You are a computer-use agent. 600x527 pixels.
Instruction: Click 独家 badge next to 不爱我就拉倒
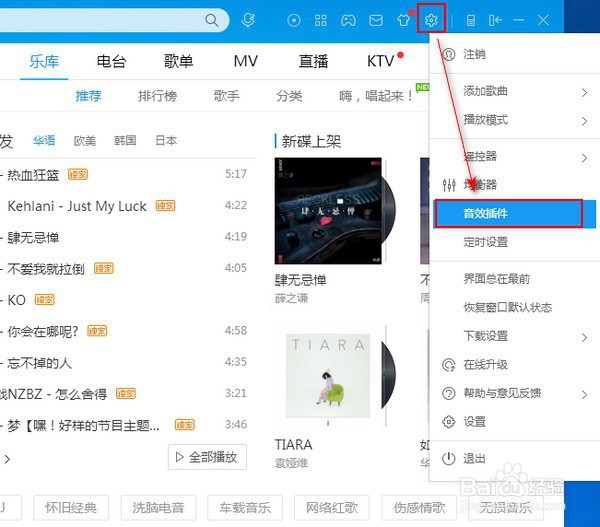coord(104,269)
